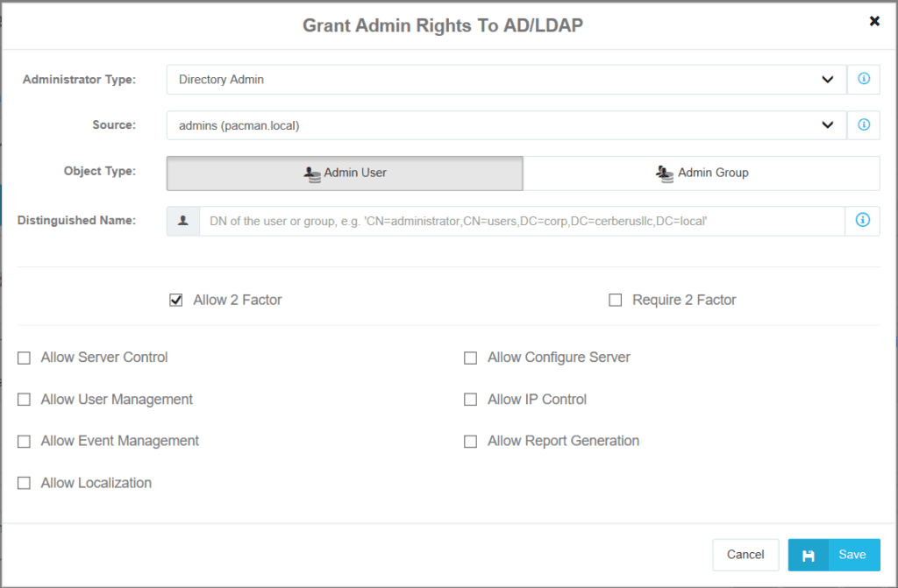
Task: Click info icon beside Administrator Type
Action: pyautogui.click(x=863, y=79)
